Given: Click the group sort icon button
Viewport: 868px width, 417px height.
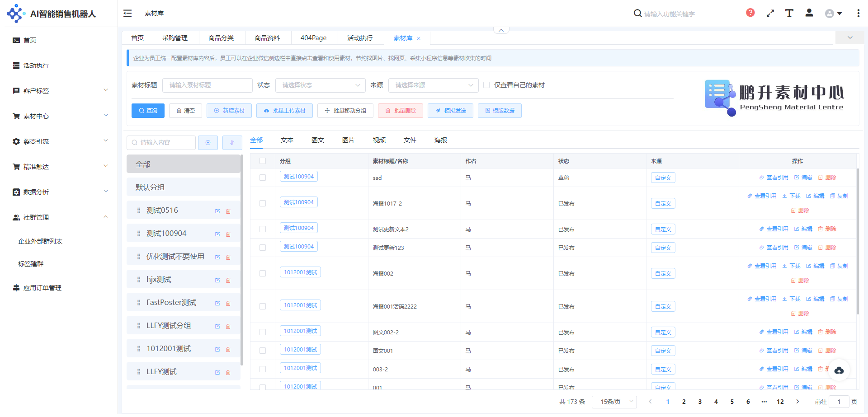Looking at the screenshot, I should 232,143.
